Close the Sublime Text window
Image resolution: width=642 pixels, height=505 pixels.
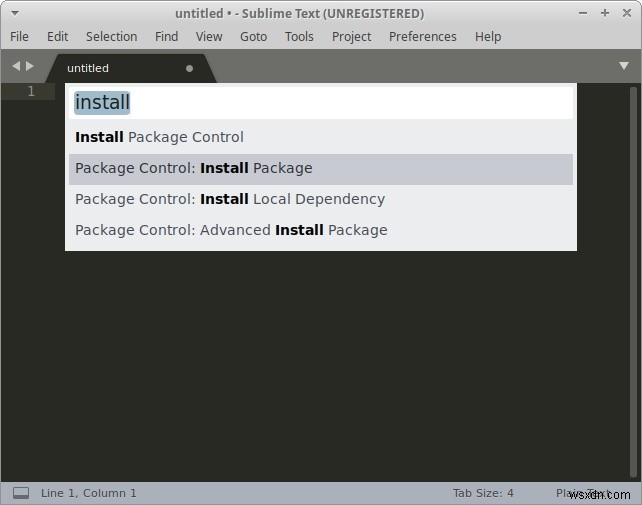pyautogui.click(x=627, y=13)
